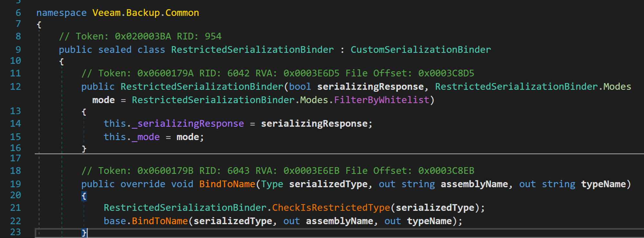Click 'this' keyword on line 14

pyautogui.click(x=115, y=124)
